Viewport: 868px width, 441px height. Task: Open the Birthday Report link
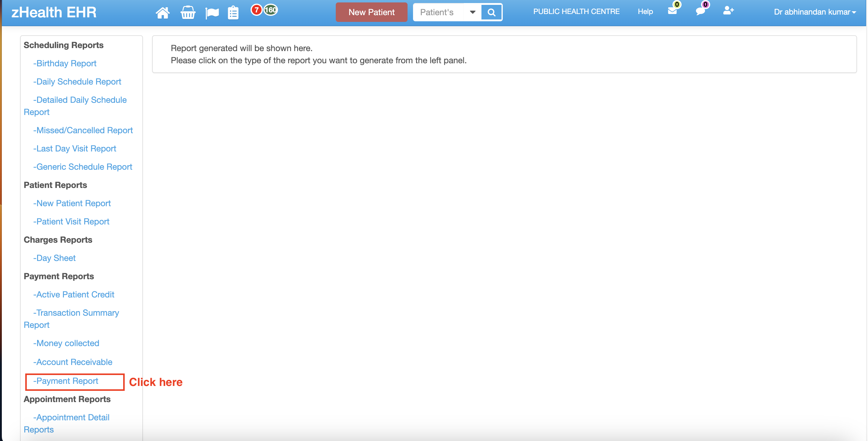click(x=65, y=63)
